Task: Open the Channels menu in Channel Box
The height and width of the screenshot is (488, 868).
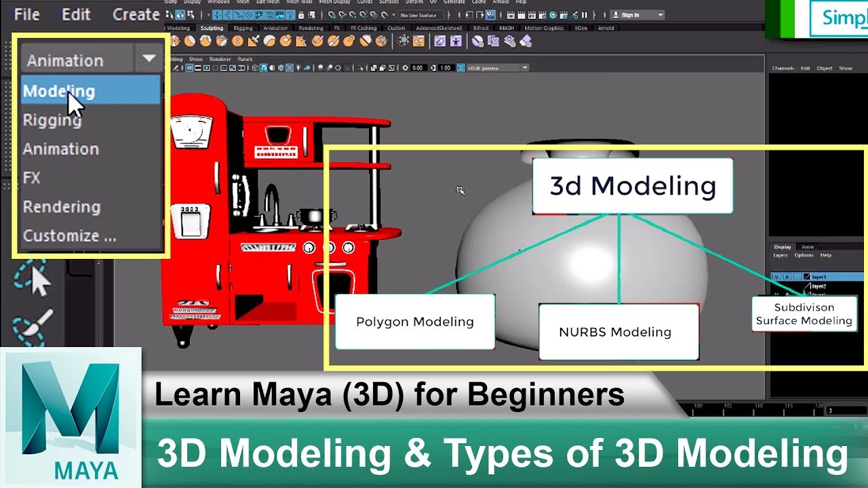Action: [783, 68]
